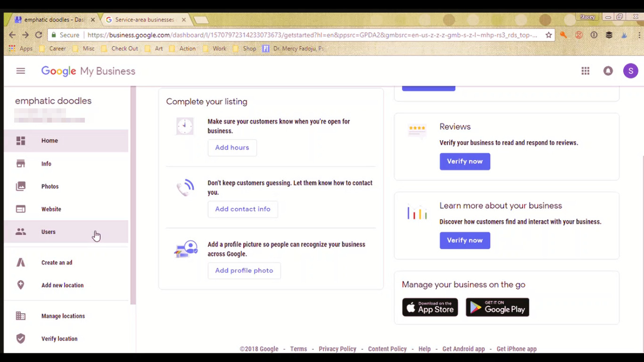Open the Get iPhone app link

click(516, 349)
